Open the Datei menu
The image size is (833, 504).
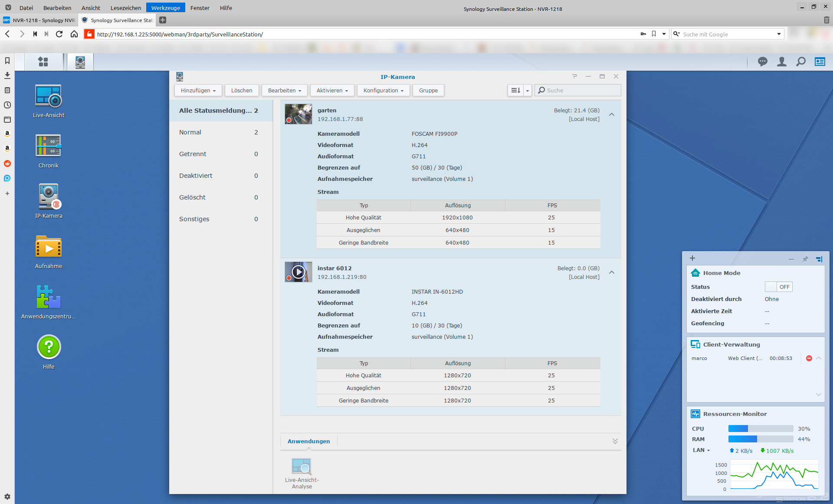point(26,8)
